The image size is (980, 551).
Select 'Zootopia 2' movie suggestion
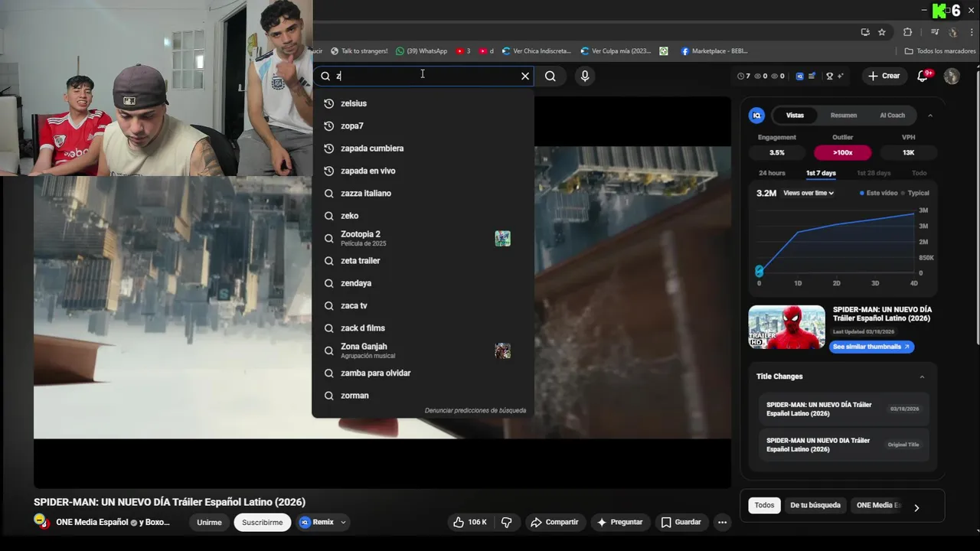423,238
